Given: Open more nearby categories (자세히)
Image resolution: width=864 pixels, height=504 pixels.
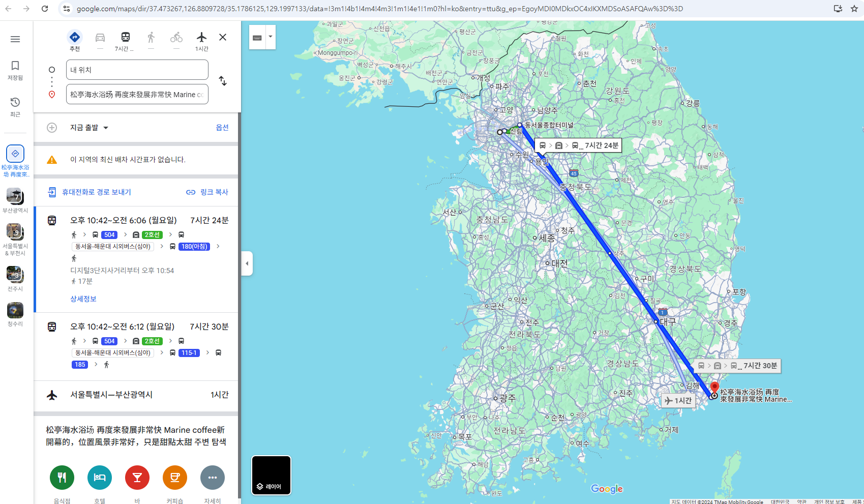Looking at the screenshot, I should click(213, 478).
